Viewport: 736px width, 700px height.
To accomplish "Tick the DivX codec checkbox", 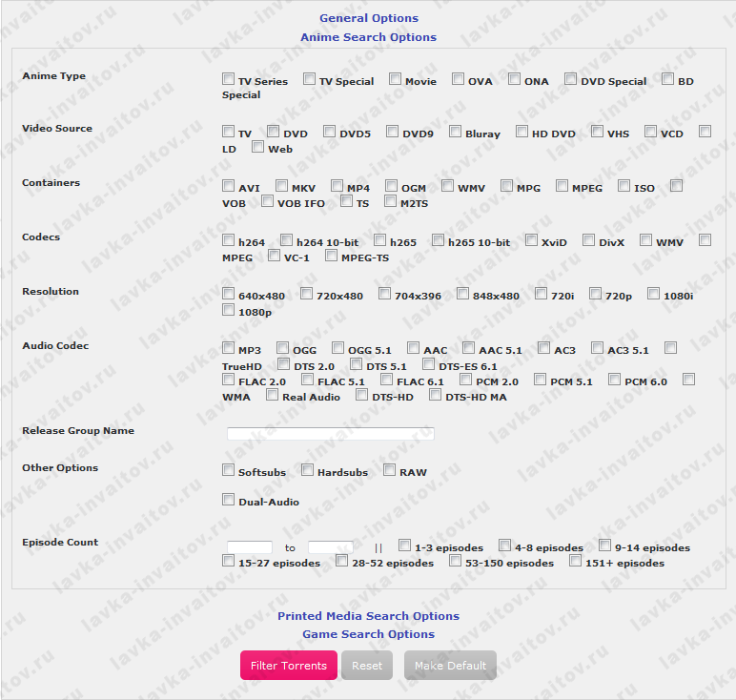I will 588,240.
